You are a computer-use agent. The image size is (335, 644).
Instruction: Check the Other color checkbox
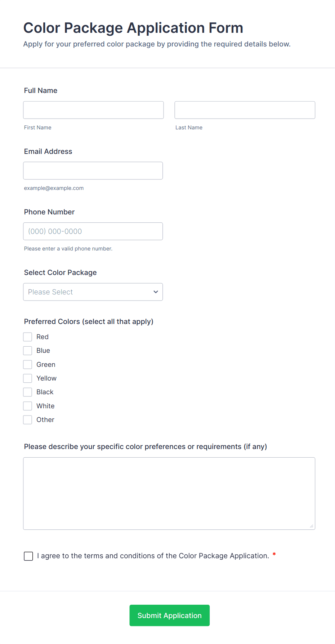click(28, 420)
